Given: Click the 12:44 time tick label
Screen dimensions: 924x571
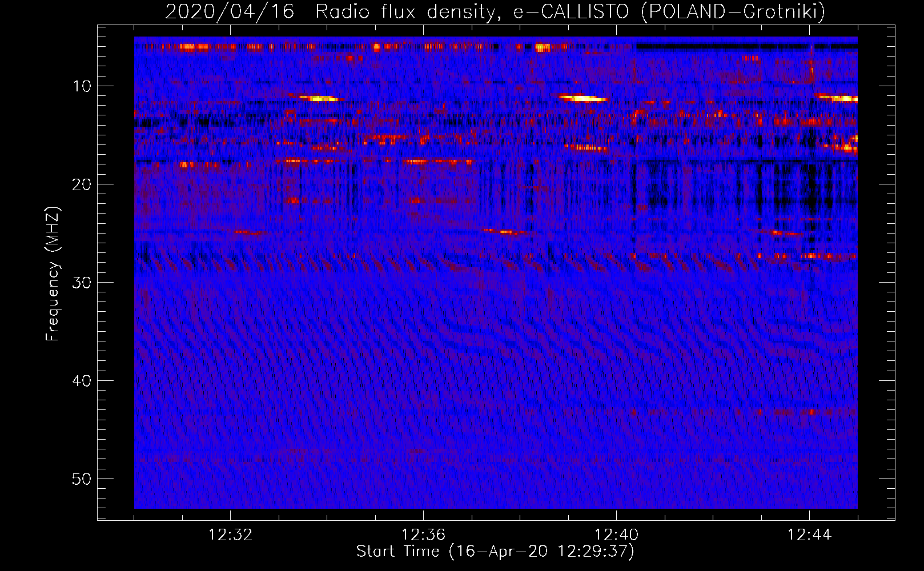Looking at the screenshot, I should [809, 535].
